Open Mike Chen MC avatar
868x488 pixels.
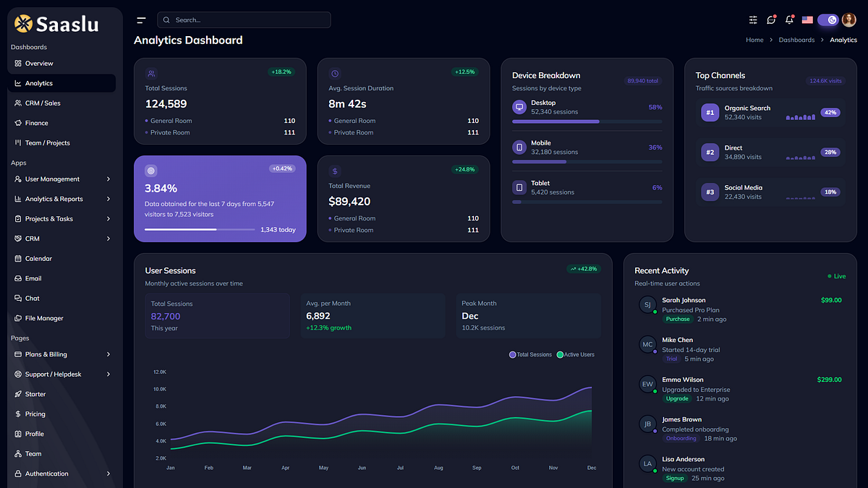click(x=647, y=344)
